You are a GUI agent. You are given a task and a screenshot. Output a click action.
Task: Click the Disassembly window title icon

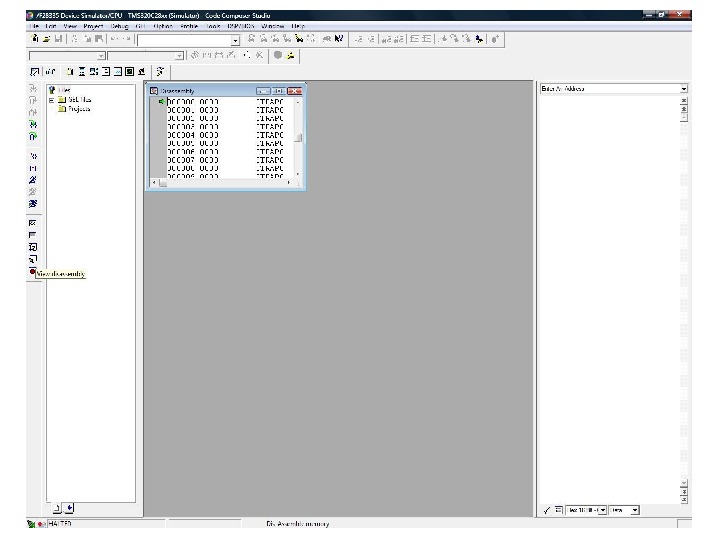[154, 91]
